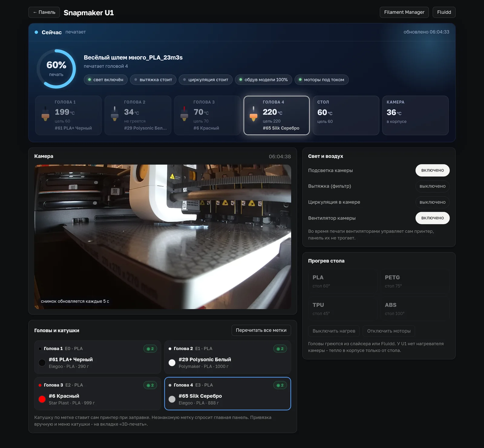Click the silver swatch of #65 Silk Серебро

point(172,399)
